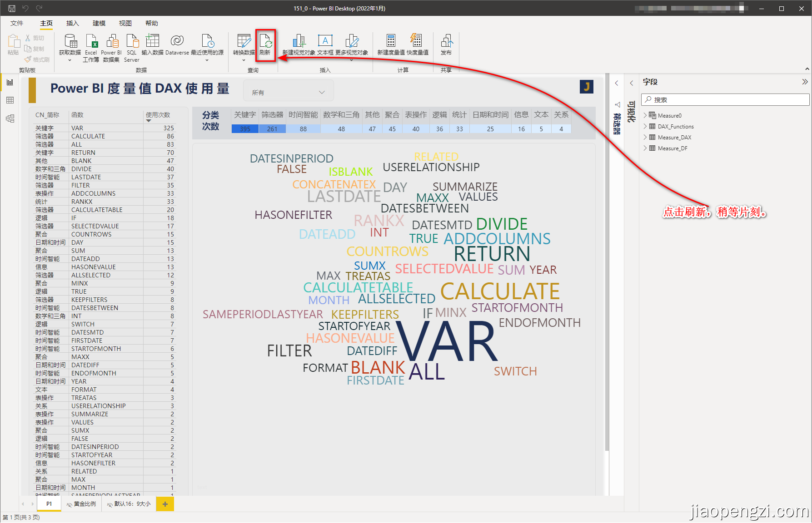
Task: Select the View (视图) ribbon tab
Action: (125, 23)
